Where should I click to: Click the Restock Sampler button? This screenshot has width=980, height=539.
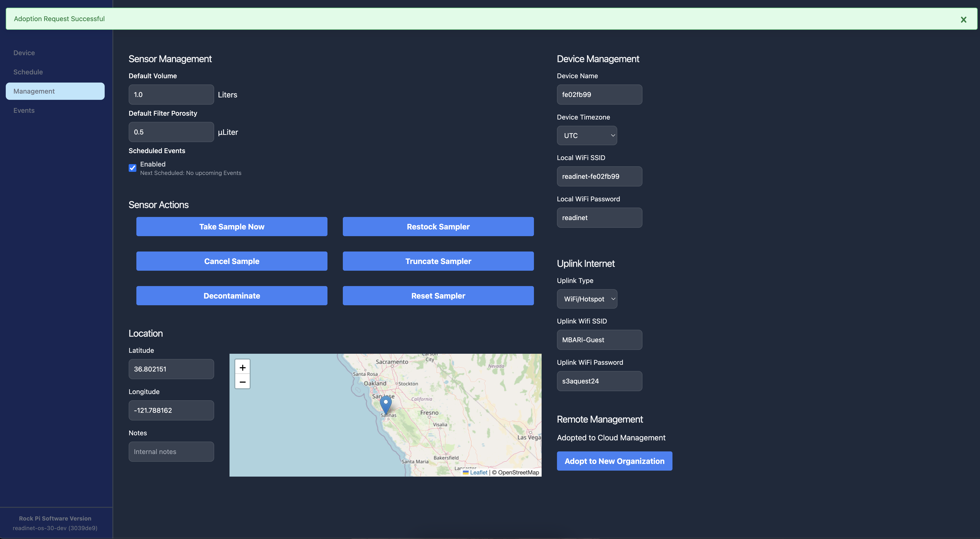[x=438, y=227]
